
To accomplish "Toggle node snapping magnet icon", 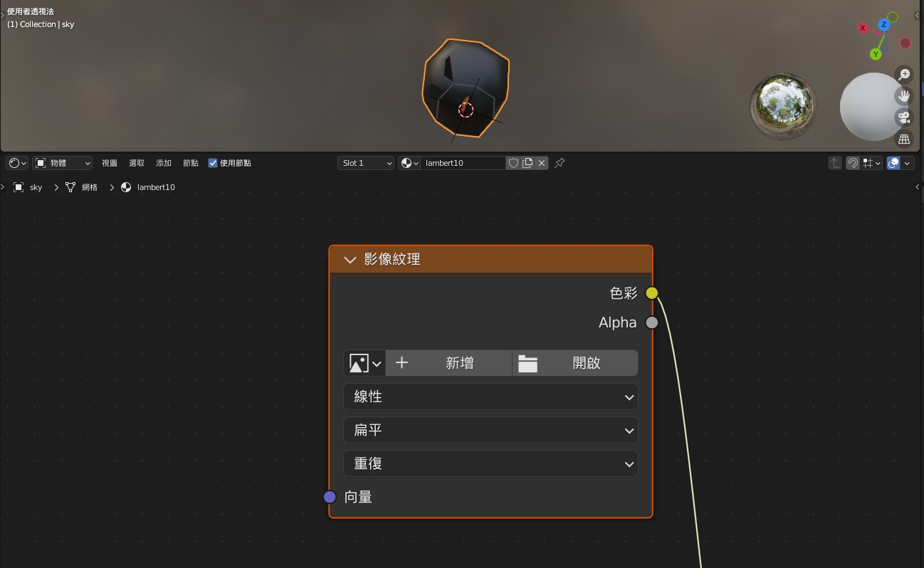I will [852, 163].
